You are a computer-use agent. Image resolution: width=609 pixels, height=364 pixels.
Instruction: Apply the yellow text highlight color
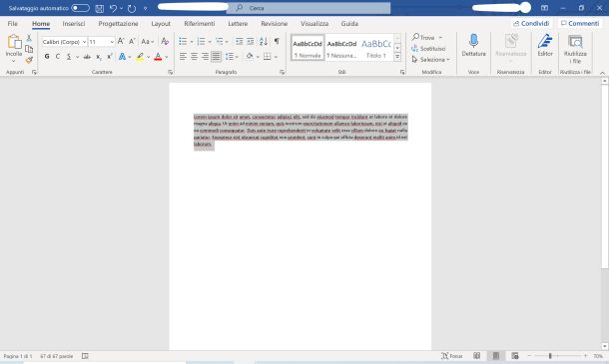coord(140,57)
